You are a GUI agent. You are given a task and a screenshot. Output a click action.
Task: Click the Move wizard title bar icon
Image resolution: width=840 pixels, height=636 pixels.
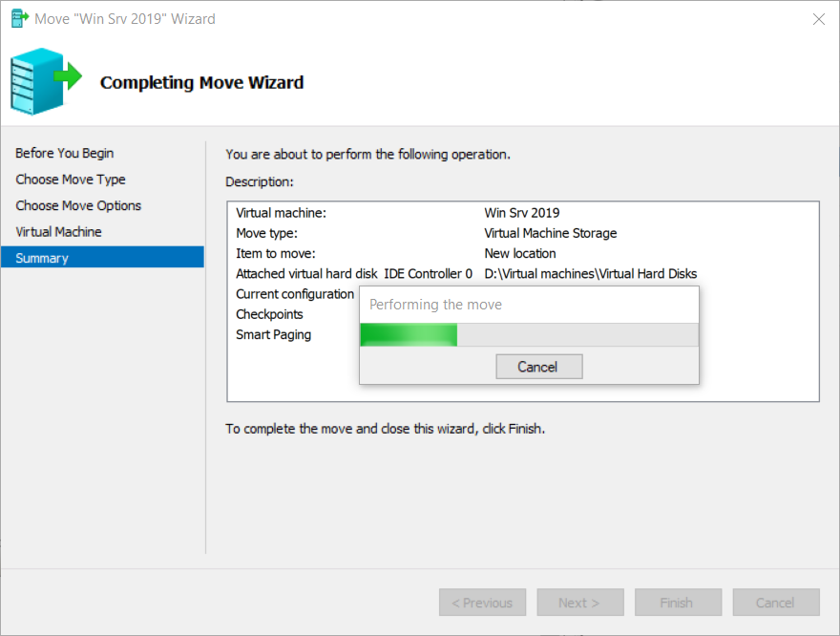tap(18, 18)
